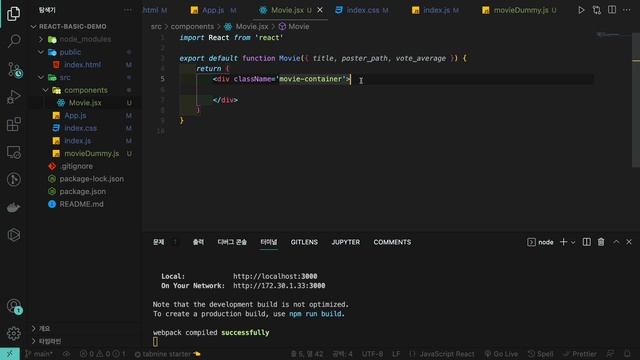The image size is (640, 360).
Task: Open package.json in the file tree
Action: pyautogui.click(x=82, y=191)
